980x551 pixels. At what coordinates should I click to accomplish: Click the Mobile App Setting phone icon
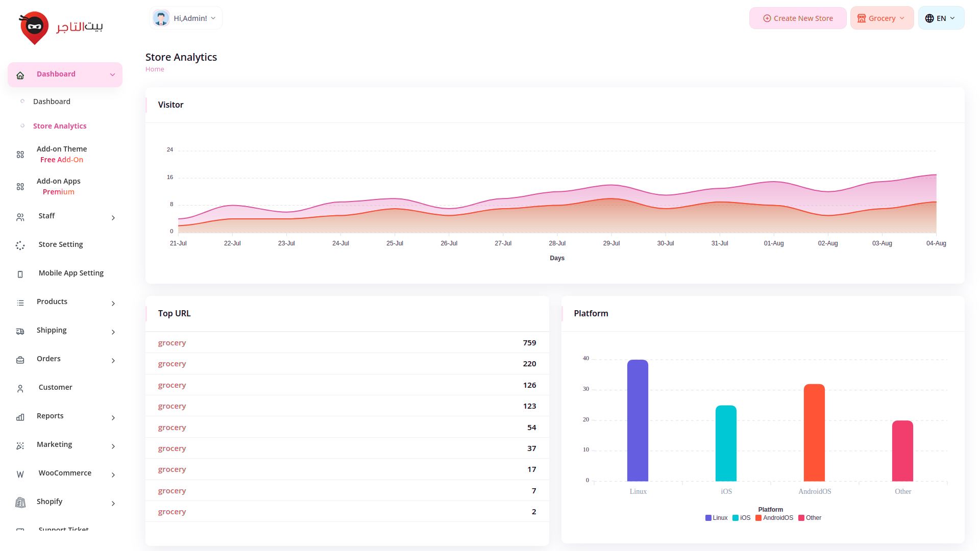(20, 274)
